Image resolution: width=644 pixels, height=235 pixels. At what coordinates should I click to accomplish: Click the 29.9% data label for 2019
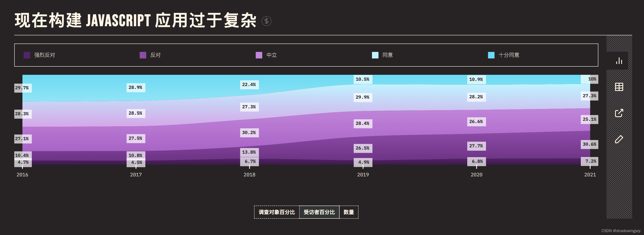coord(363,97)
